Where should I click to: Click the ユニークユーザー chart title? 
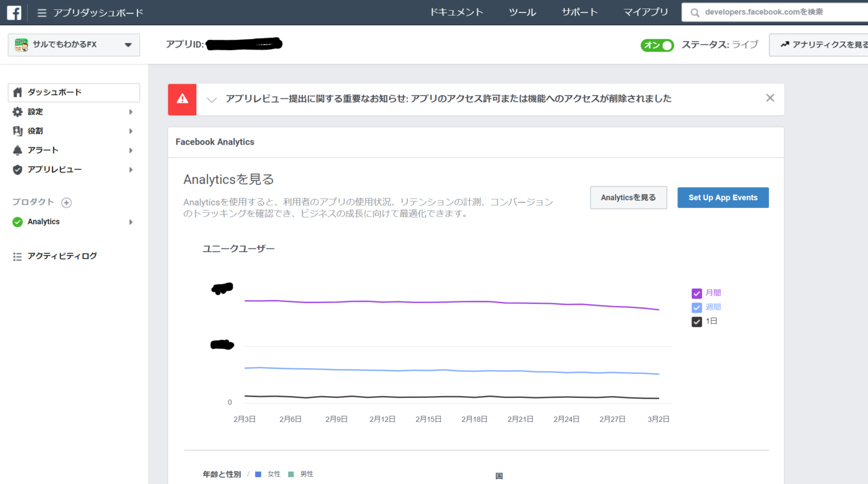239,248
